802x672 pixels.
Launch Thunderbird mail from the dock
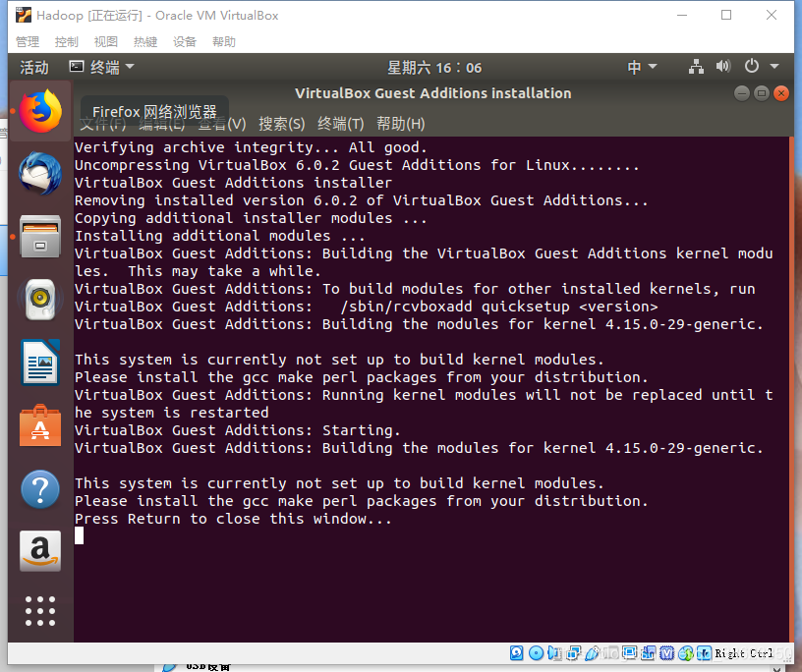[x=40, y=173]
